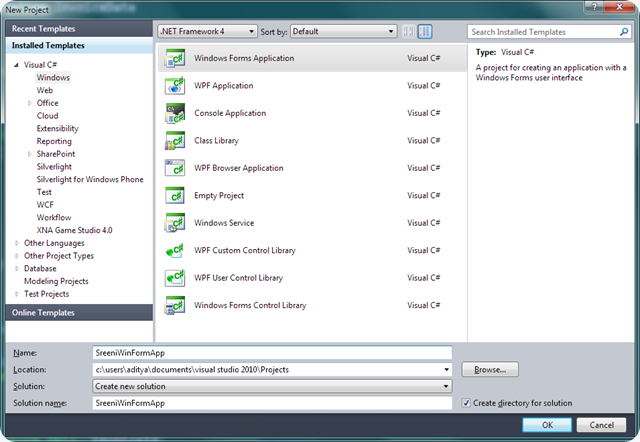The height and width of the screenshot is (442, 640).
Task: Click the Windows Forms Control Library icon
Action: (175, 305)
